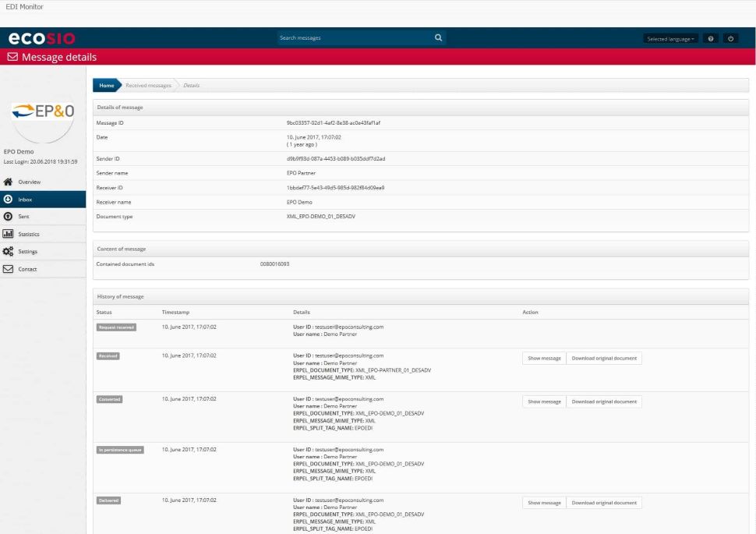Click the Home breadcrumb
The image size is (756, 534).
tap(106, 85)
